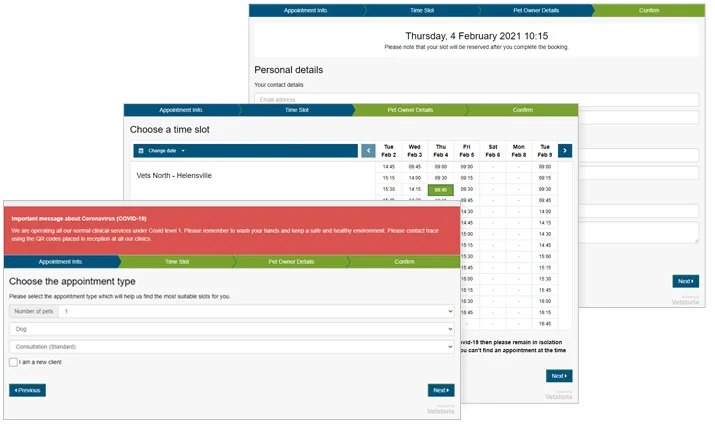Click Next on the time slot window
715x429 pixels.
click(x=559, y=376)
